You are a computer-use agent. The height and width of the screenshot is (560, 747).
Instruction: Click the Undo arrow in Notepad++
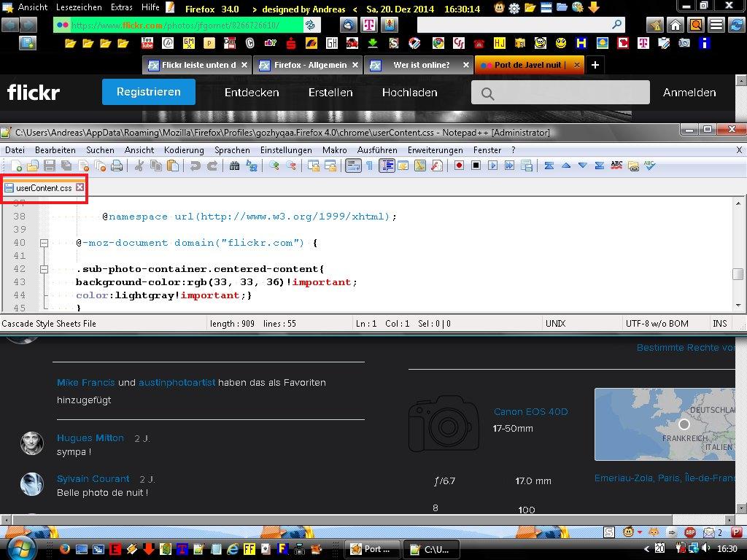195,166
